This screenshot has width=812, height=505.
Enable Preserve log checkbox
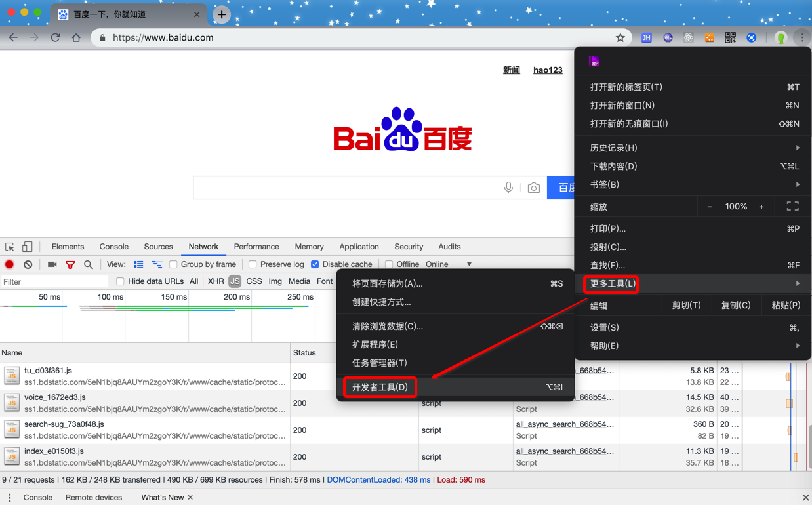(253, 264)
